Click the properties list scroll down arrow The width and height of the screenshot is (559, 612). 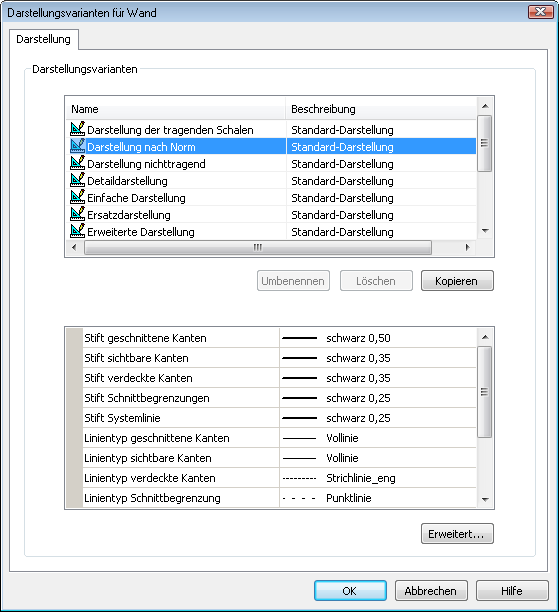pyautogui.click(x=485, y=500)
